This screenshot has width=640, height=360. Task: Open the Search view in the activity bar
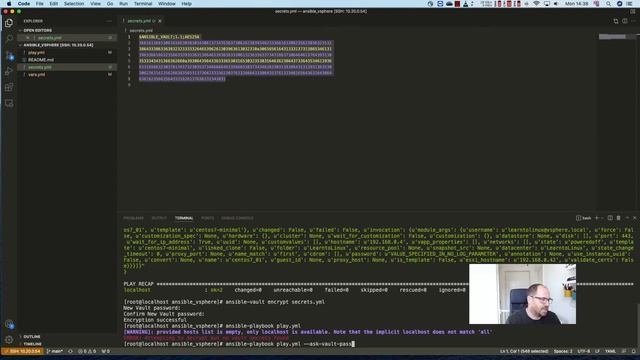tap(9, 39)
